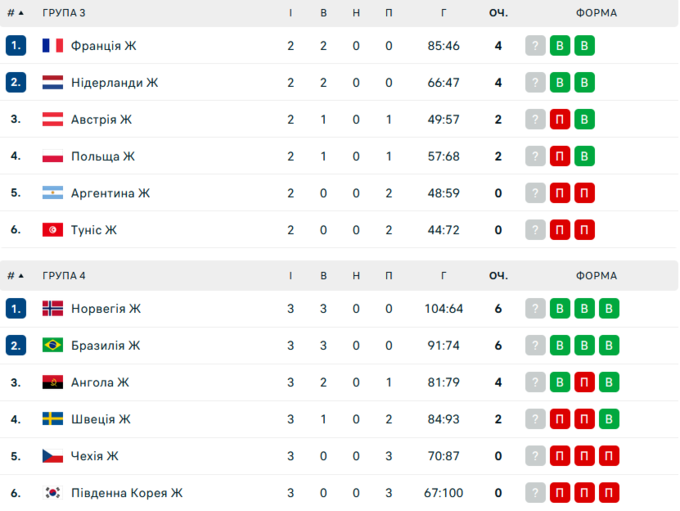The height and width of the screenshot is (511, 680).
Task: Click the Angola flag icon
Action: [53, 382]
